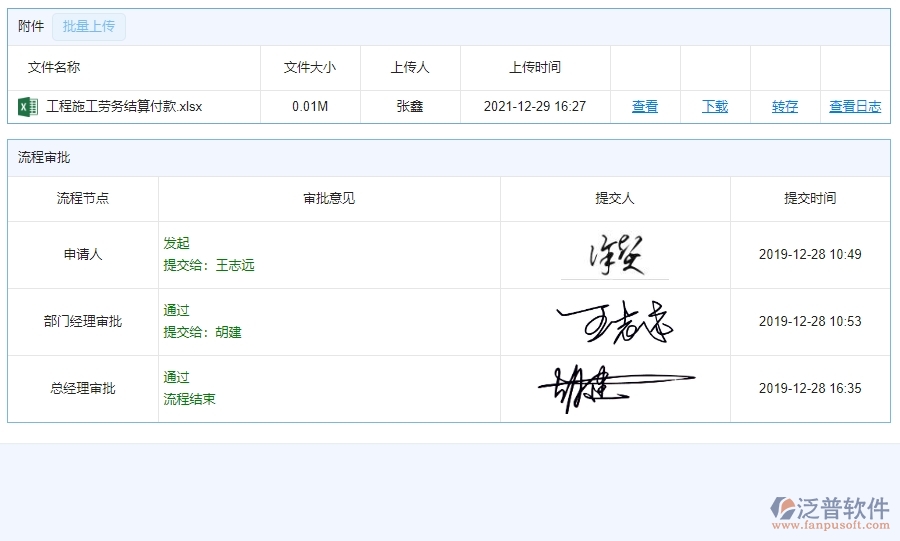Click the Excel icon of 工程施工劳务结算付款.xlsx
This screenshot has width=900, height=541.
[28, 107]
